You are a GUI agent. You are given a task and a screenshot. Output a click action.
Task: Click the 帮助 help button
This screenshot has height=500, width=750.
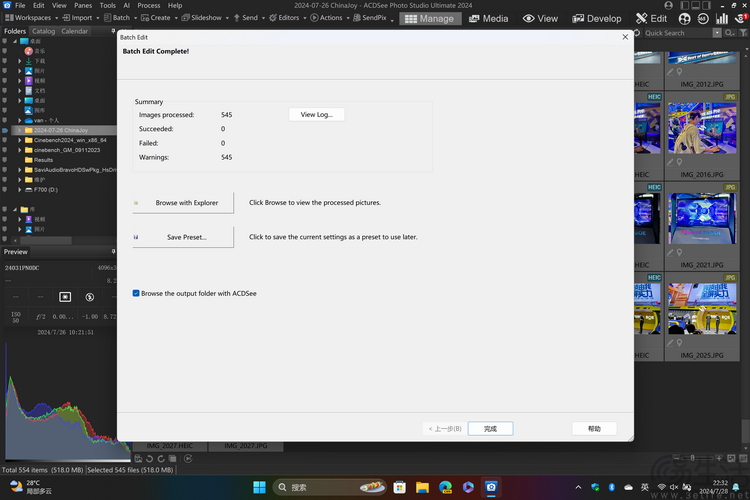pos(594,429)
